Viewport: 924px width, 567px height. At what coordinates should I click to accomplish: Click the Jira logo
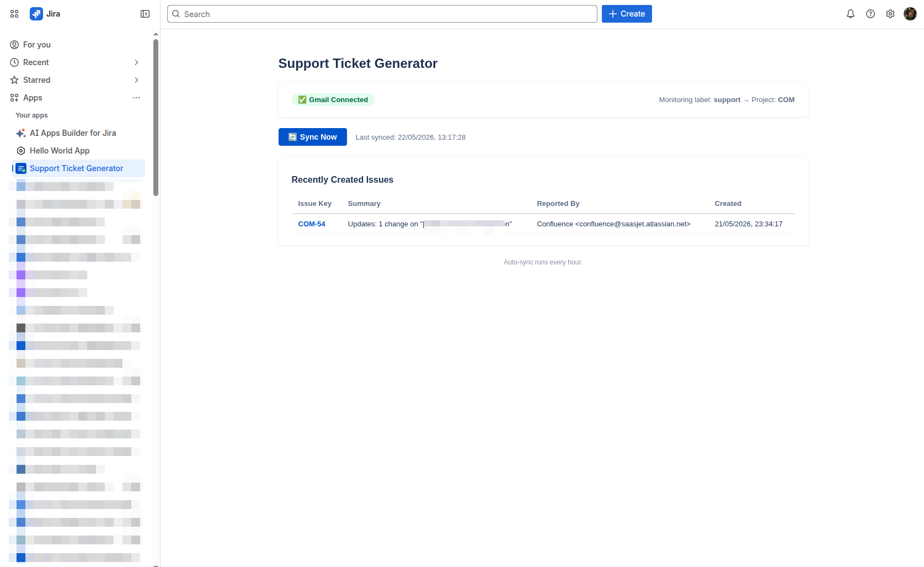pyautogui.click(x=36, y=14)
